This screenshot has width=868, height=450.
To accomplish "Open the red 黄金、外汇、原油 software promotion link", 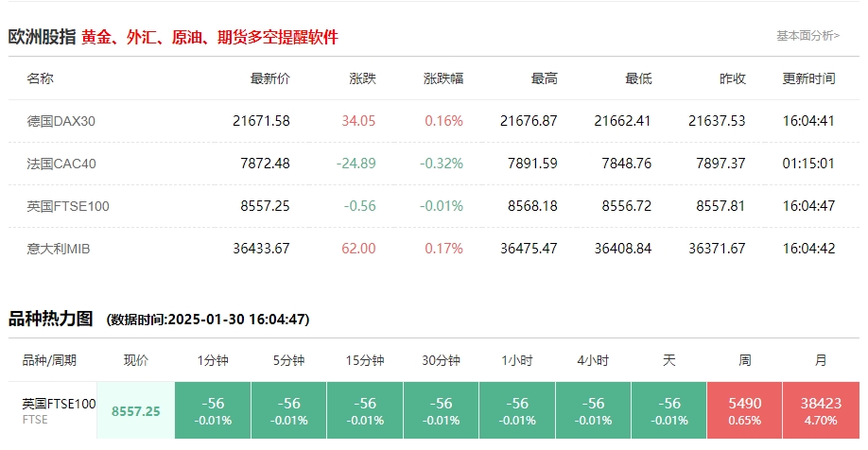I will point(210,37).
